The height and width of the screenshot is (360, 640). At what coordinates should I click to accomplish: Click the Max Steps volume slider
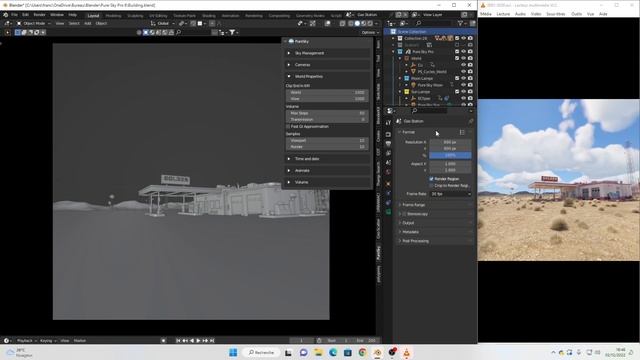[x=327, y=113]
